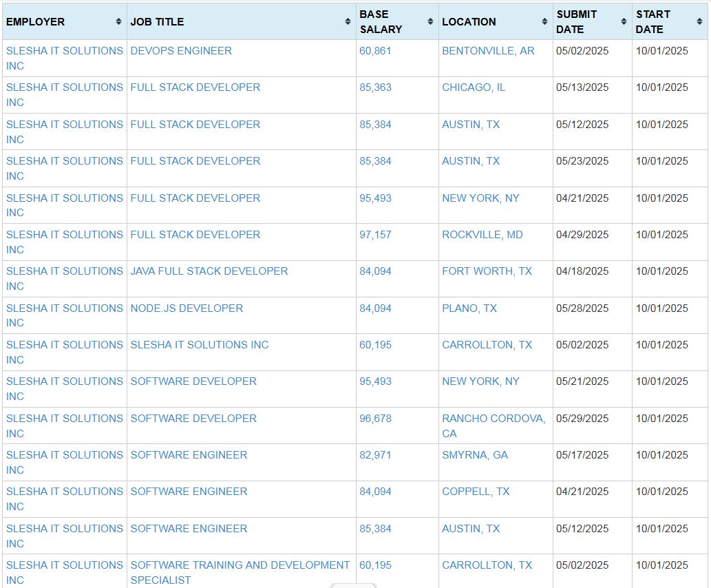Click START DATE column header text
The image size is (711, 588).
coord(652,22)
